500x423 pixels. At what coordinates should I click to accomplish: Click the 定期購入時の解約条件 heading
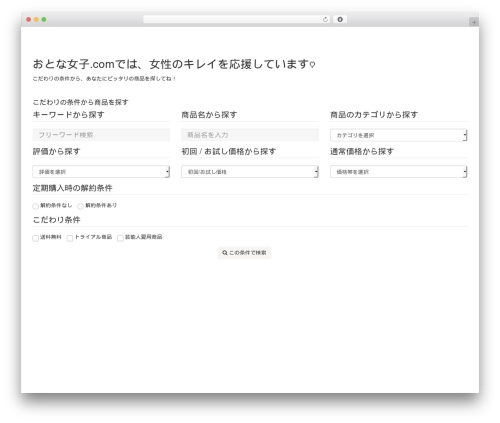[x=72, y=188]
